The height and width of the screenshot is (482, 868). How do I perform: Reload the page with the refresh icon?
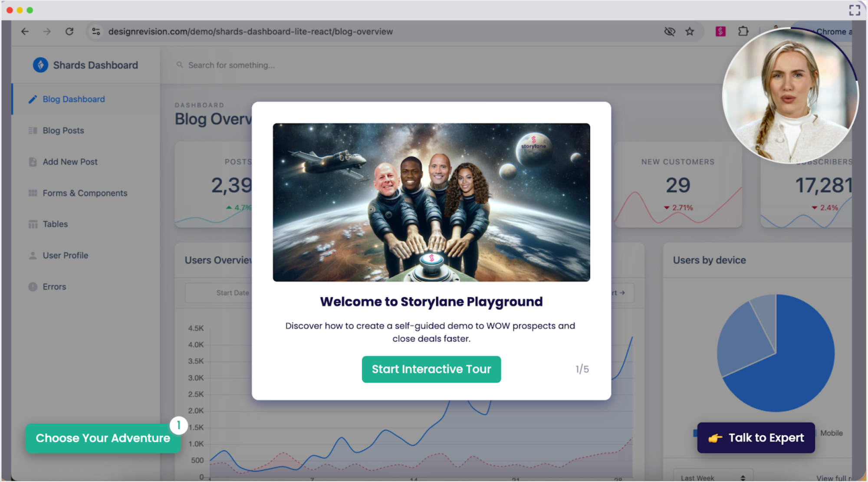(x=69, y=31)
